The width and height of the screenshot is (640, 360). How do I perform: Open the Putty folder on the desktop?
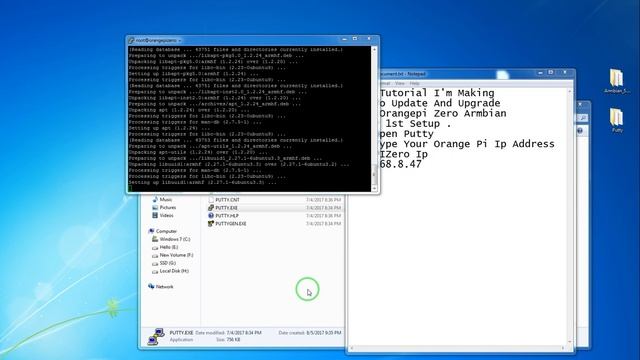point(617,120)
